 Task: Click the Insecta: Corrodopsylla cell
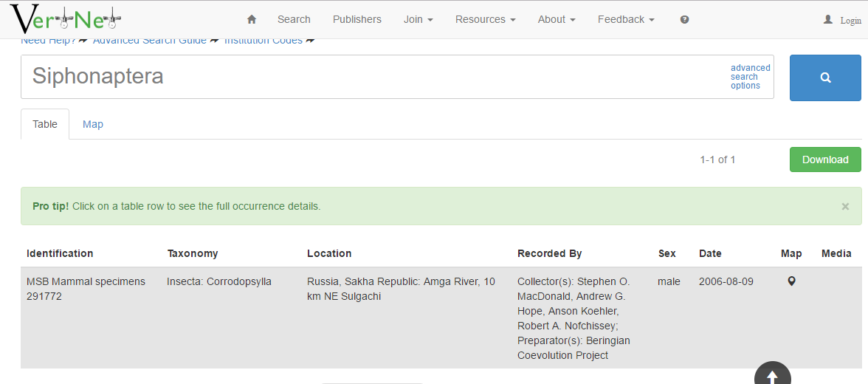(x=219, y=281)
